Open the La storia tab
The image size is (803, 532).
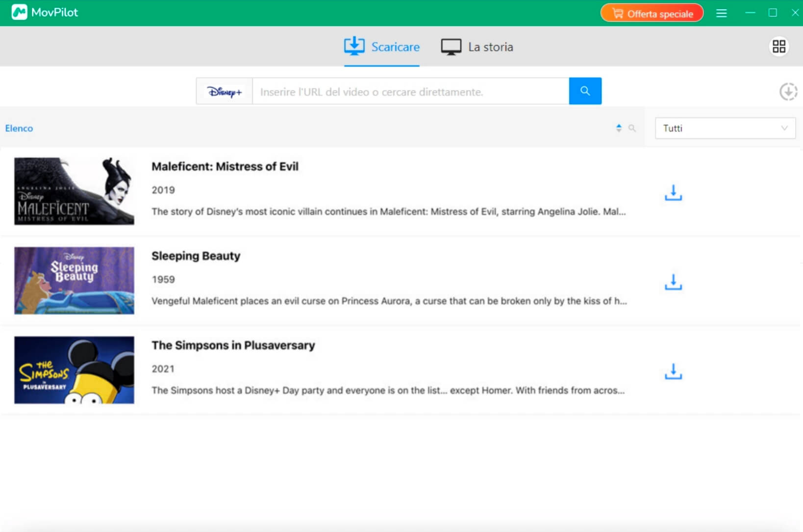(x=477, y=47)
